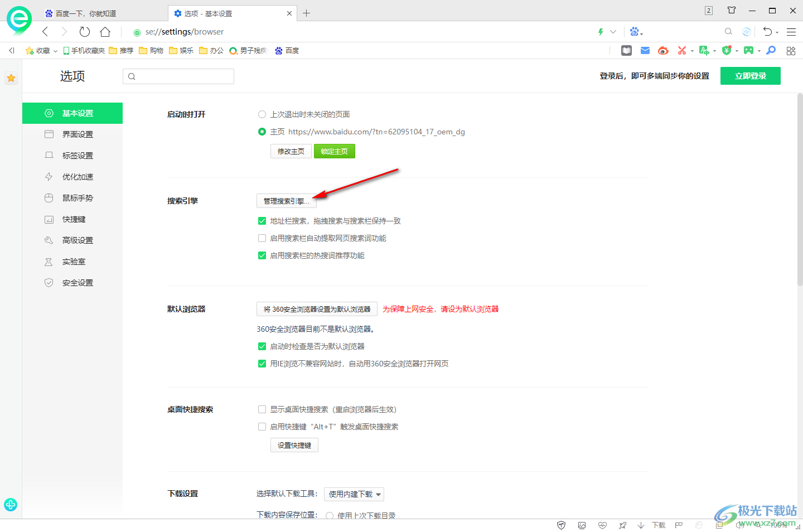Expand the address bar chevron dropdown
Image resolution: width=803 pixels, height=532 pixels.
coord(613,32)
